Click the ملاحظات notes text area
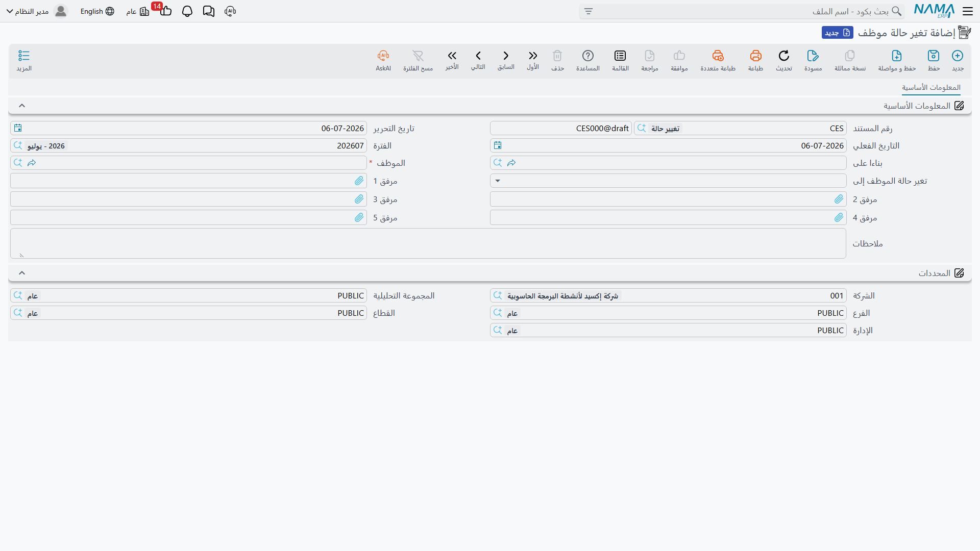The width and height of the screenshot is (980, 551). [428, 243]
